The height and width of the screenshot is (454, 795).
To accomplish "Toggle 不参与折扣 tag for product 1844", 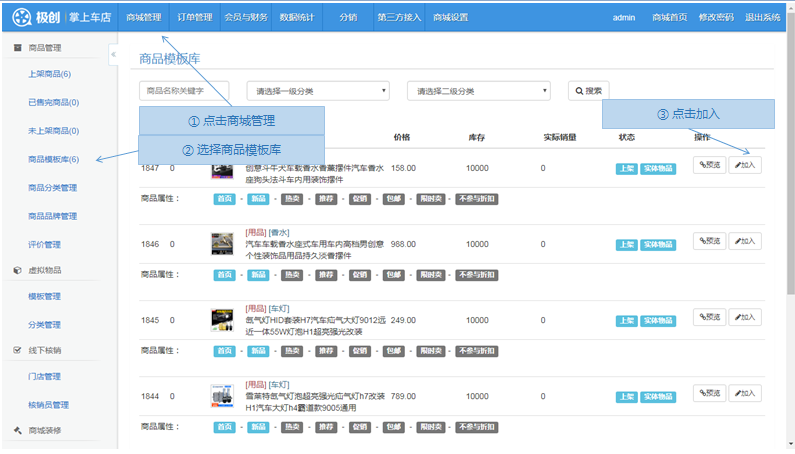I will click(x=476, y=427).
